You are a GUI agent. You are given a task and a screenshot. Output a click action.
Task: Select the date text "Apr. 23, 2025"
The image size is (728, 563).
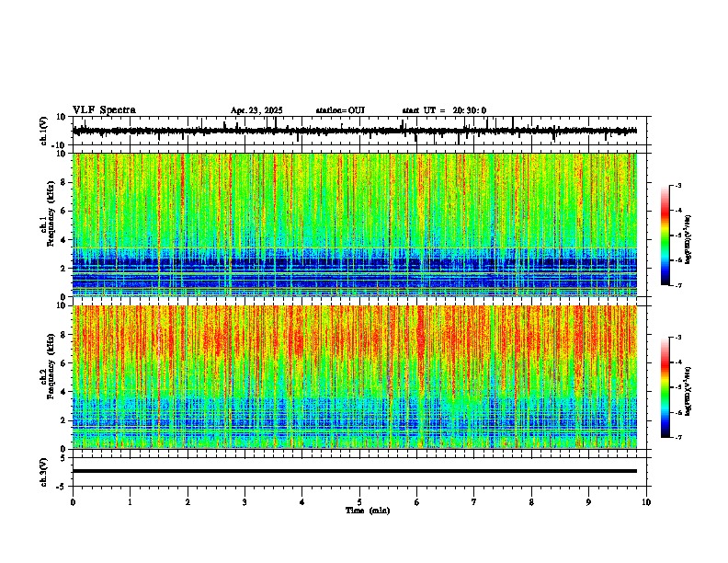click(x=256, y=110)
